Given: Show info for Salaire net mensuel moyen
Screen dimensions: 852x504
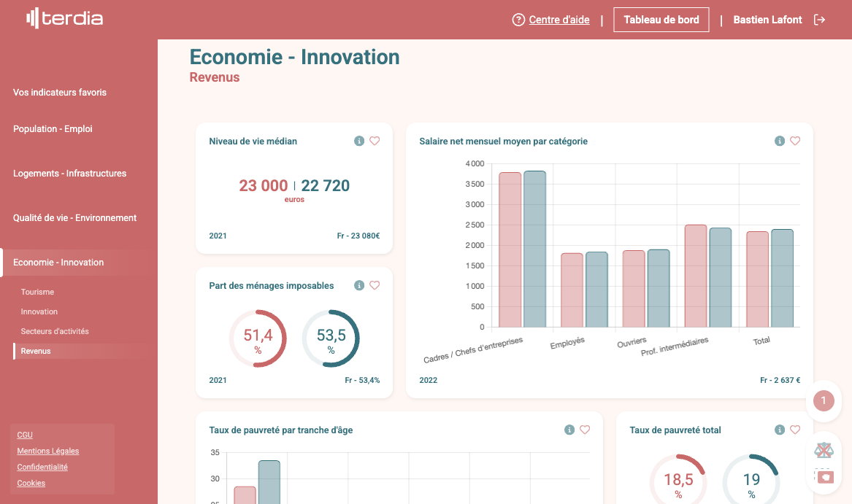Looking at the screenshot, I should [779, 141].
